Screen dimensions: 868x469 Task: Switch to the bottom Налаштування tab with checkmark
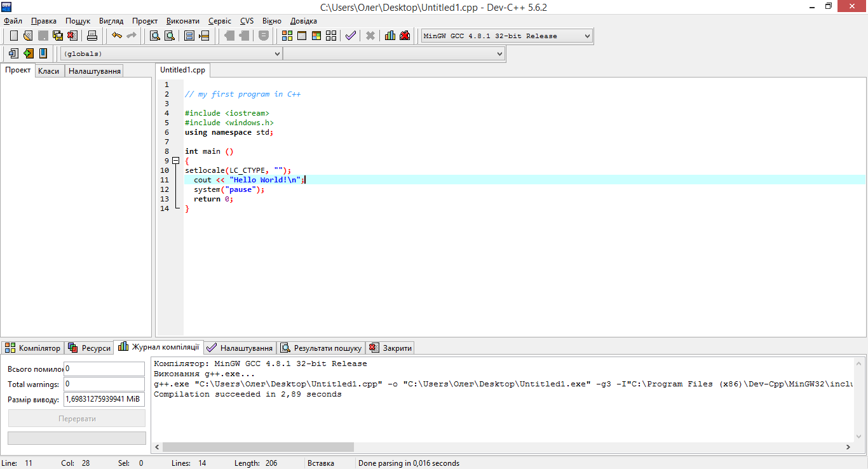[240, 348]
